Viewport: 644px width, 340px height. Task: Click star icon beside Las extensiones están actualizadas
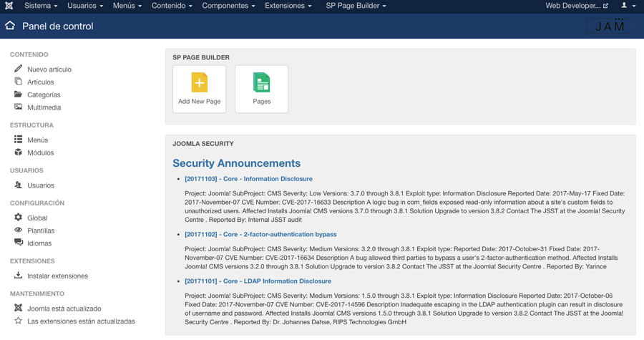[18, 320]
